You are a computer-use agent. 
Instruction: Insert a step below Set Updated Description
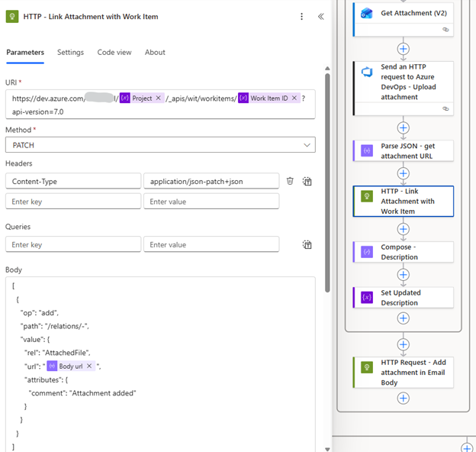(x=403, y=318)
